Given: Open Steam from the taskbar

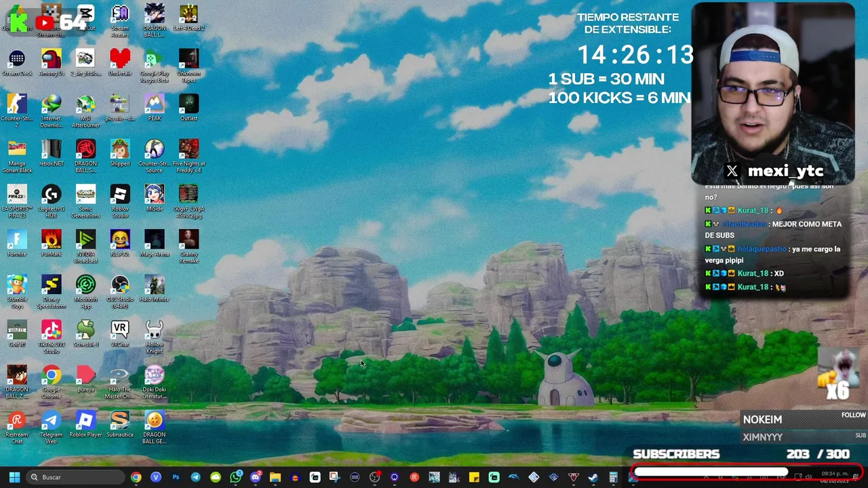Looking at the screenshot, I should pyautogui.click(x=593, y=477).
